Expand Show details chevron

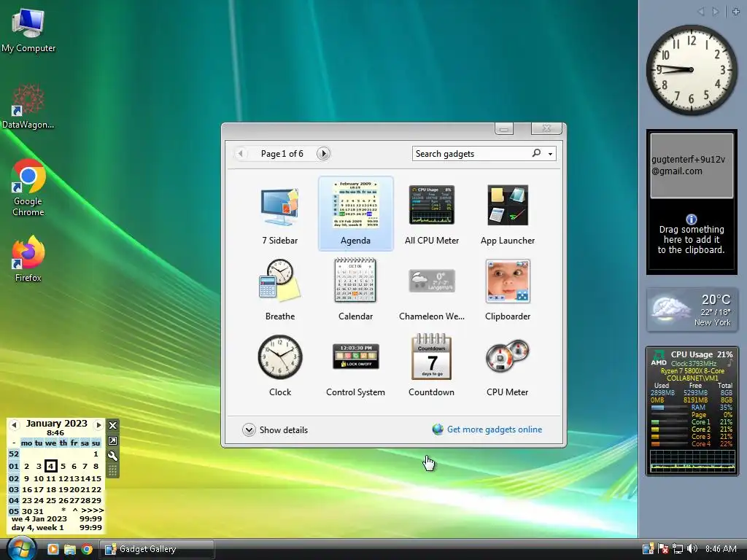point(249,430)
